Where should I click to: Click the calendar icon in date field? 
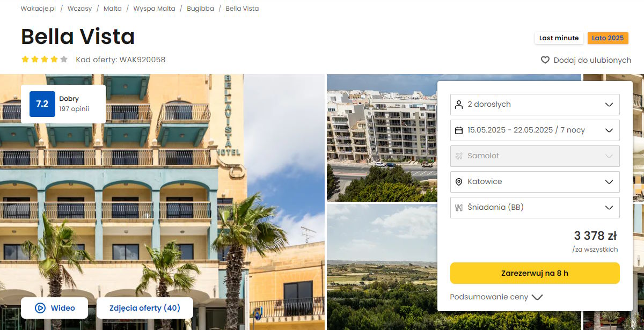pyautogui.click(x=458, y=130)
